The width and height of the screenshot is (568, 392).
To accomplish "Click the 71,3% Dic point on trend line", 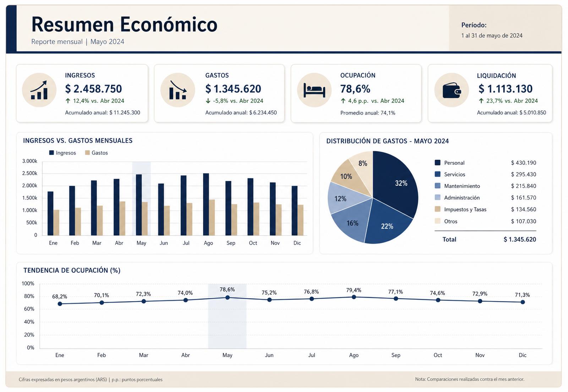I will [523, 302].
